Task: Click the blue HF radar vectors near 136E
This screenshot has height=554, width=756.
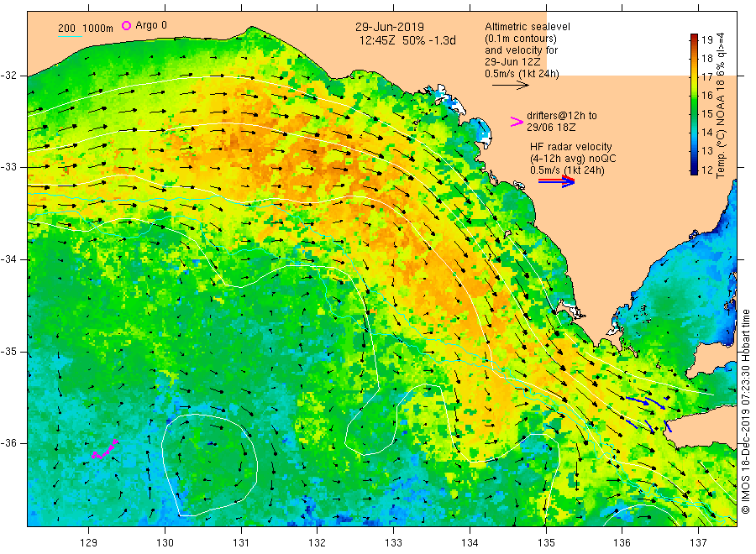Action: click(648, 414)
